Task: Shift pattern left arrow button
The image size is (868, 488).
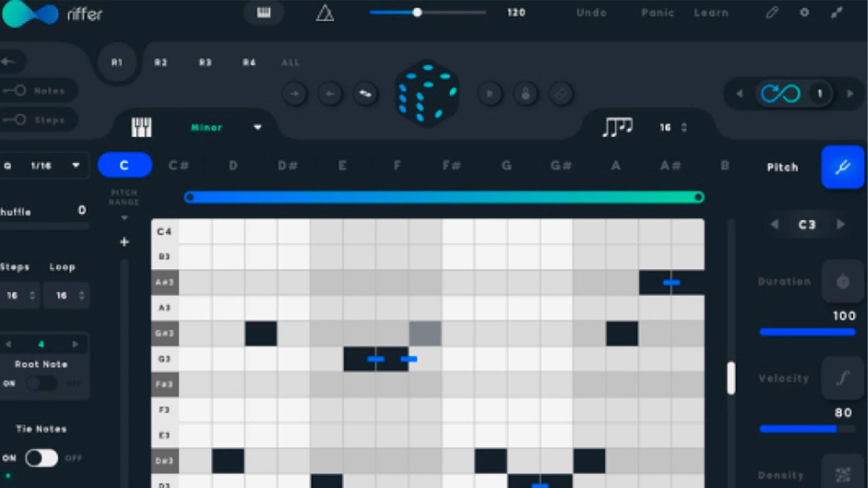Action: point(330,94)
